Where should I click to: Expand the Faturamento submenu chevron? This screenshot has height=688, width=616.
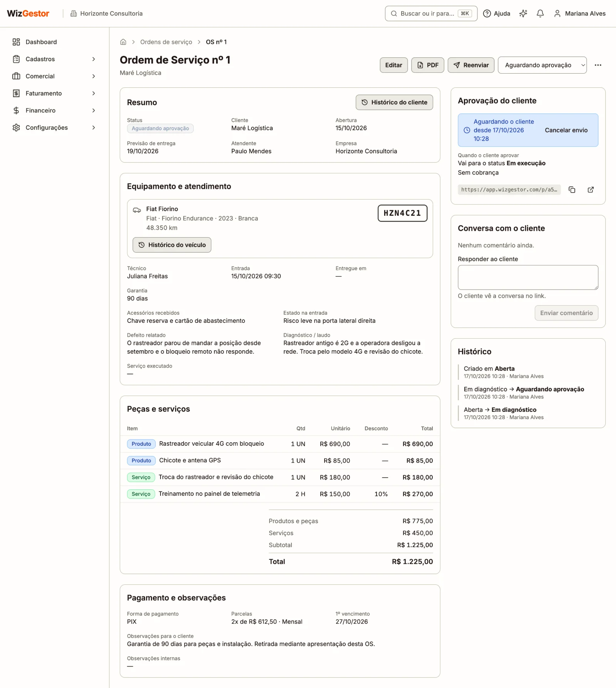coord(94,93)
